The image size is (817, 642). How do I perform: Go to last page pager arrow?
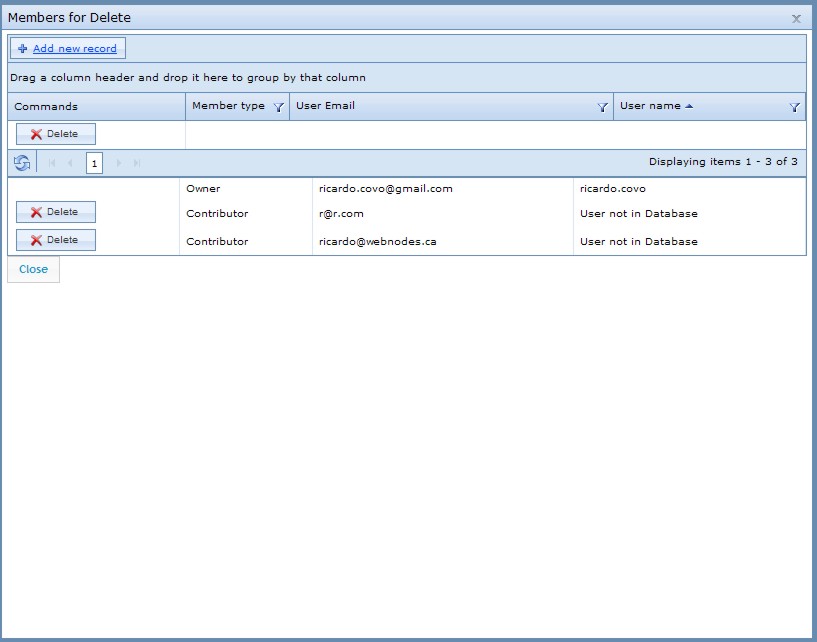coord(137,163)
